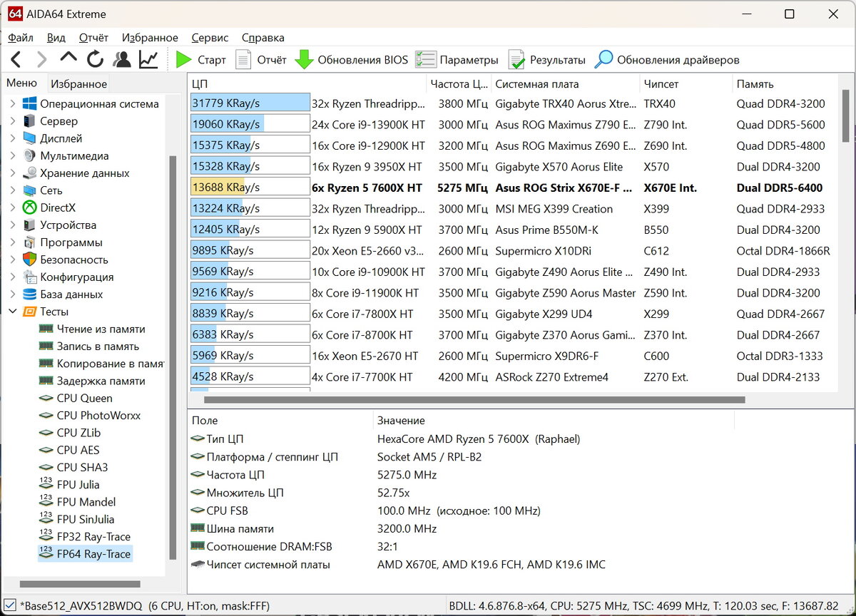This screenshot has width=856, height=616.
Task: Open the Вид menu
Action: pos(56,38)
